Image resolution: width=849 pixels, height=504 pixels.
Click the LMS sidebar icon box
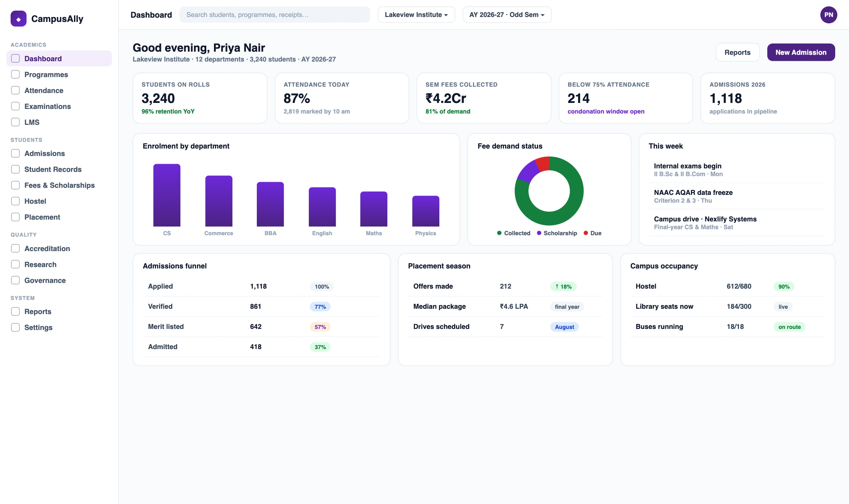[x=15, y=122]
